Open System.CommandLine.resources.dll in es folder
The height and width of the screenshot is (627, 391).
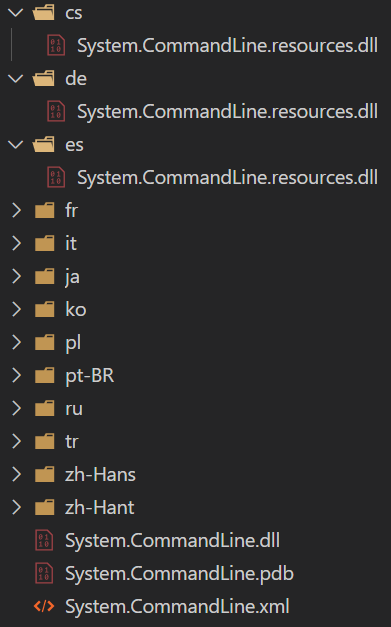(227, 178)
